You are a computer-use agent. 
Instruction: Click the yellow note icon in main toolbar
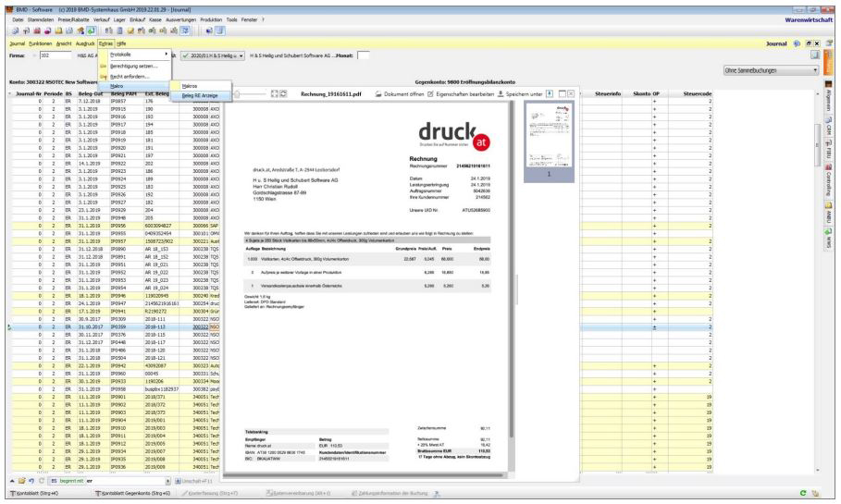(130, 31)
